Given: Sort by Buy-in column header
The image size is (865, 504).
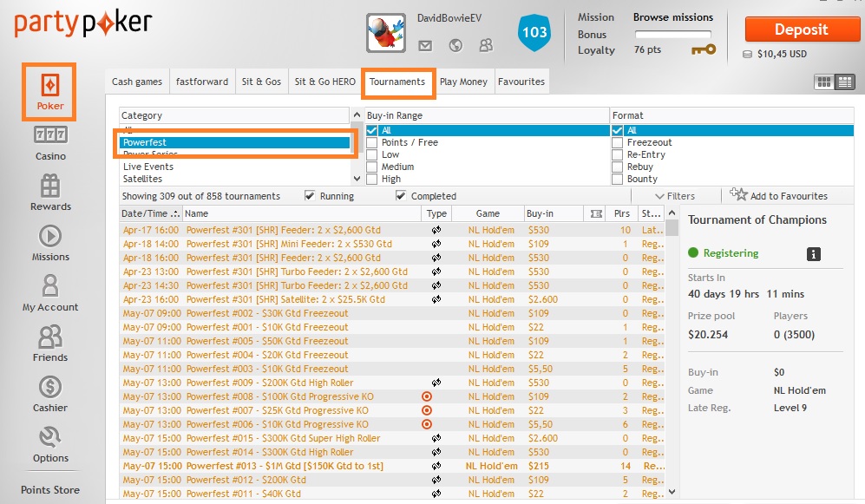Looking at the screenshot, I should [x=554, y=213].
